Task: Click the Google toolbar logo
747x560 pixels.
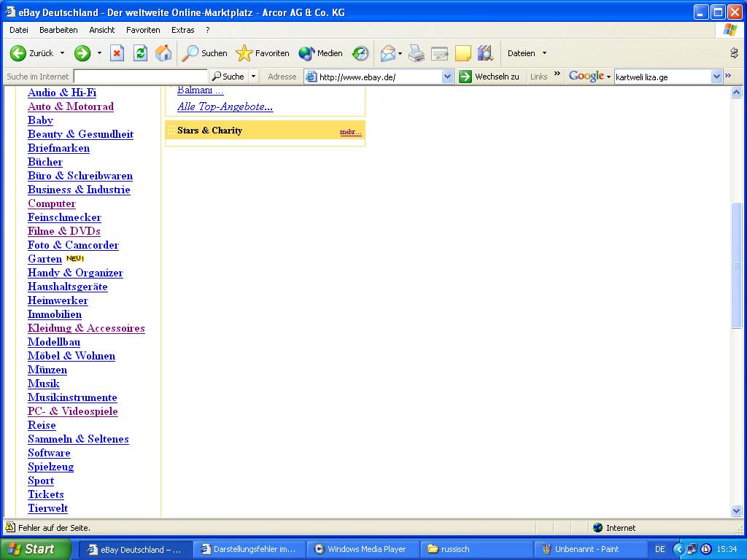Action: click(586, 76)
